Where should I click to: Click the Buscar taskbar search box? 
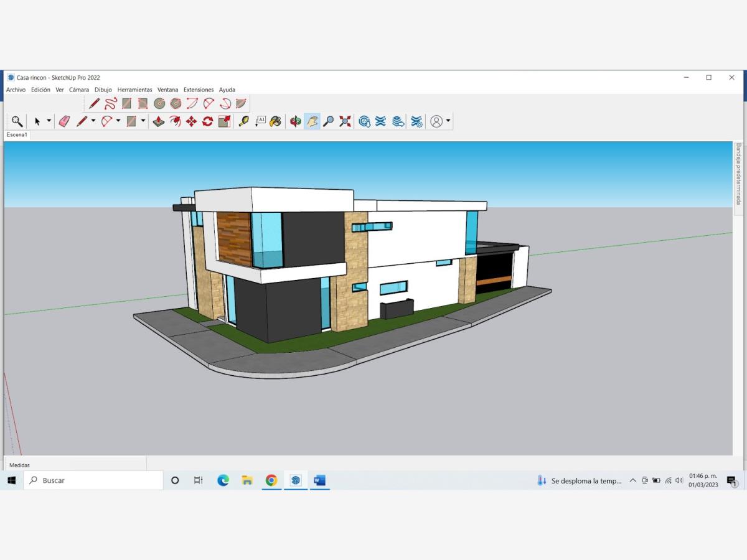click(x=93, y=480)
